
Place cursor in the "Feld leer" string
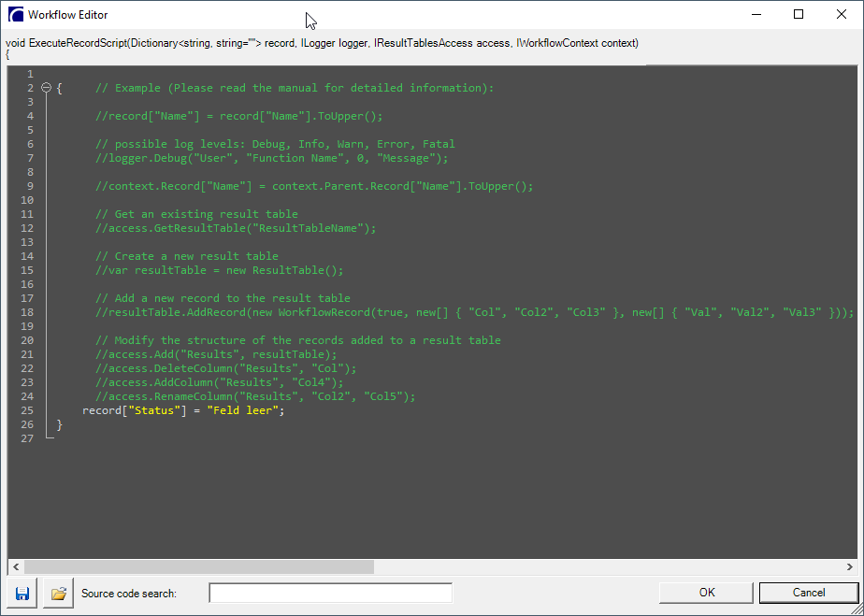pyautogui.click(x=242, y=410)
